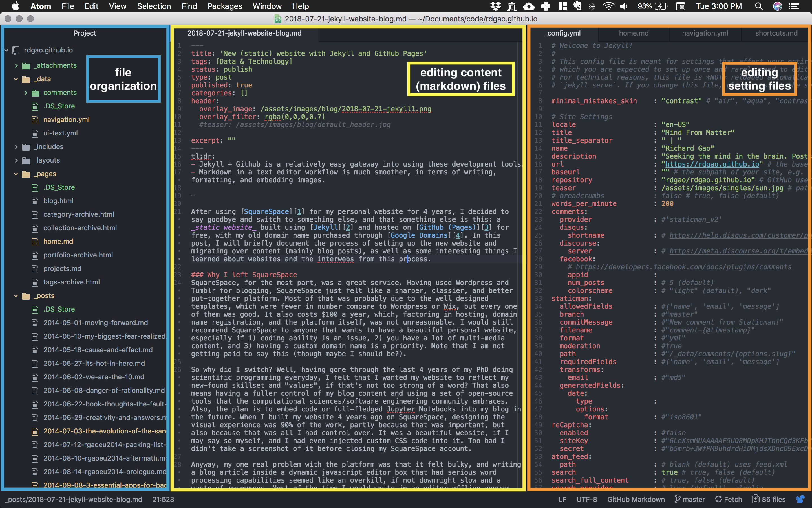Click the status bar file path _posts/2018-07-21-jekyll-website-blog.md

point(74,499)
